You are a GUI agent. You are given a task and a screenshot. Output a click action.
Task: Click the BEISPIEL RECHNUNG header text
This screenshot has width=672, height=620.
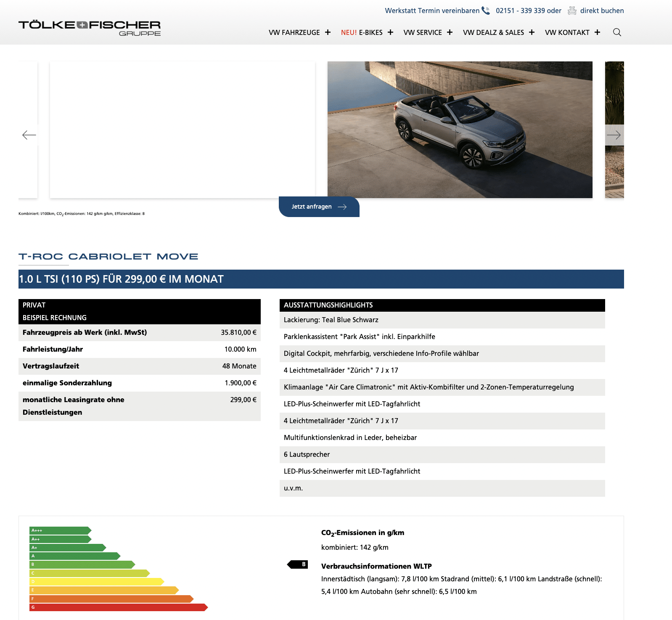click(x=55, y=318)
